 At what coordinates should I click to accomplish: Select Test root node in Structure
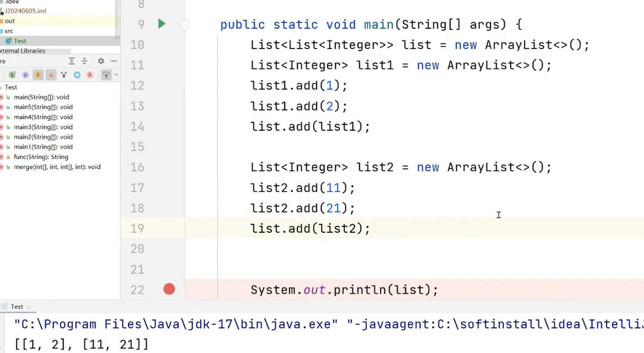(x=11, y=87)
